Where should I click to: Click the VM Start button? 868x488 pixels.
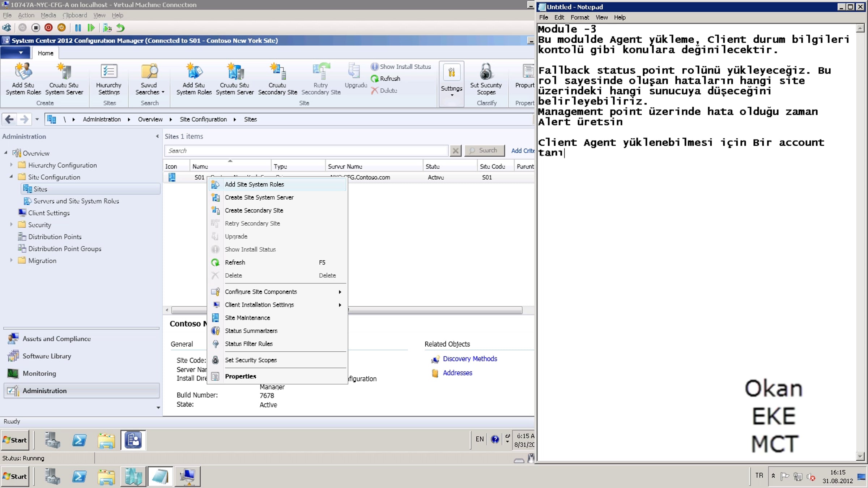pos(15,440)
